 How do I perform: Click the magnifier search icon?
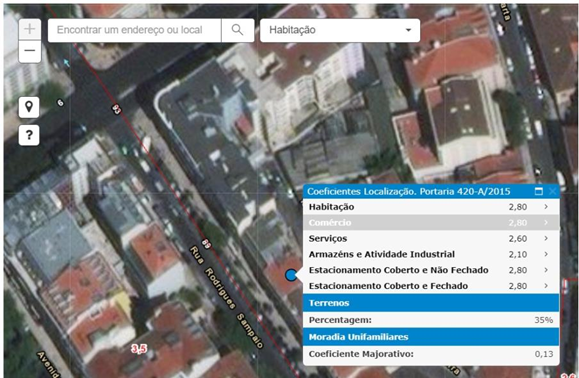[237, 30]
